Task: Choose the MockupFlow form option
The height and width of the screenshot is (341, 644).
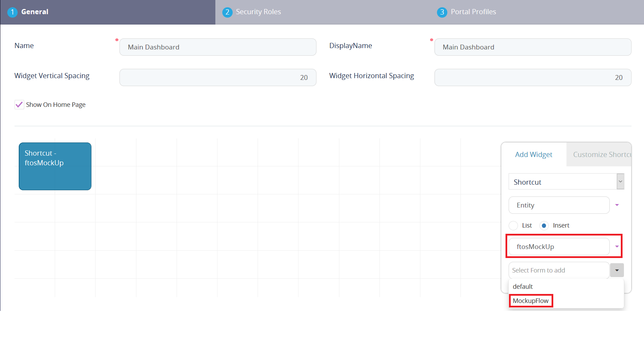Action: tap(531, 301)
